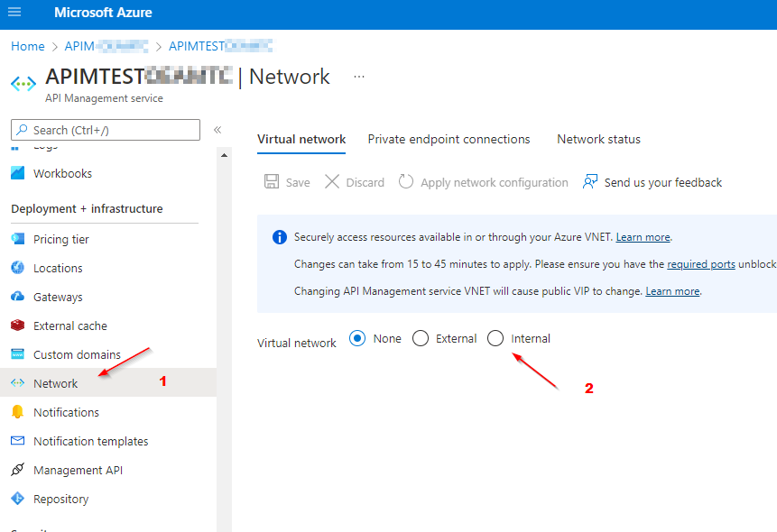Open Locations in the sidebar
The width and height of the screenshot is (777, 532).
tap(58, 268)
